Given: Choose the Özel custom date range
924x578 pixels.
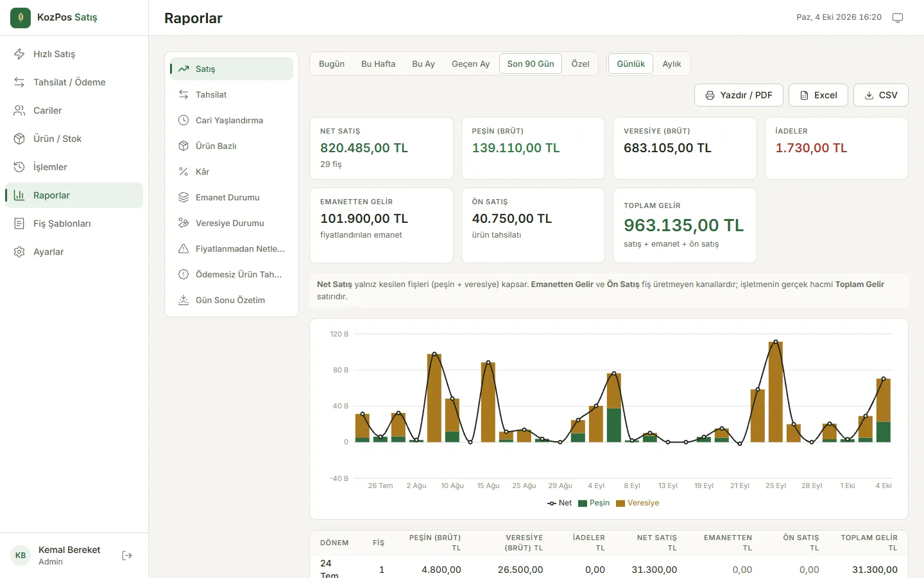Looking at the screenshot, I should coord(581,64).
